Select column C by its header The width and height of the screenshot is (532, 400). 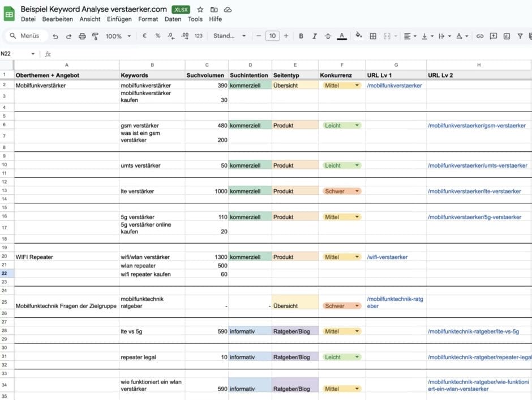pos(207,65)
